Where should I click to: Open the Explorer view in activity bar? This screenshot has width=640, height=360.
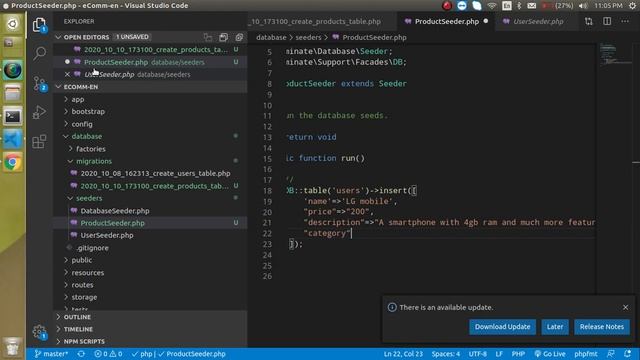click(39, 25)
